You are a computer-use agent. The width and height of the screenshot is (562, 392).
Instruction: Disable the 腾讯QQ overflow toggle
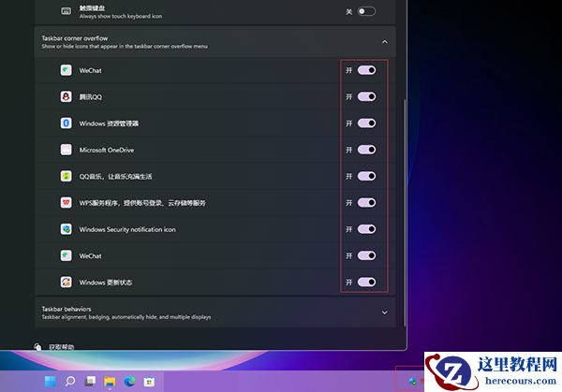366,96
